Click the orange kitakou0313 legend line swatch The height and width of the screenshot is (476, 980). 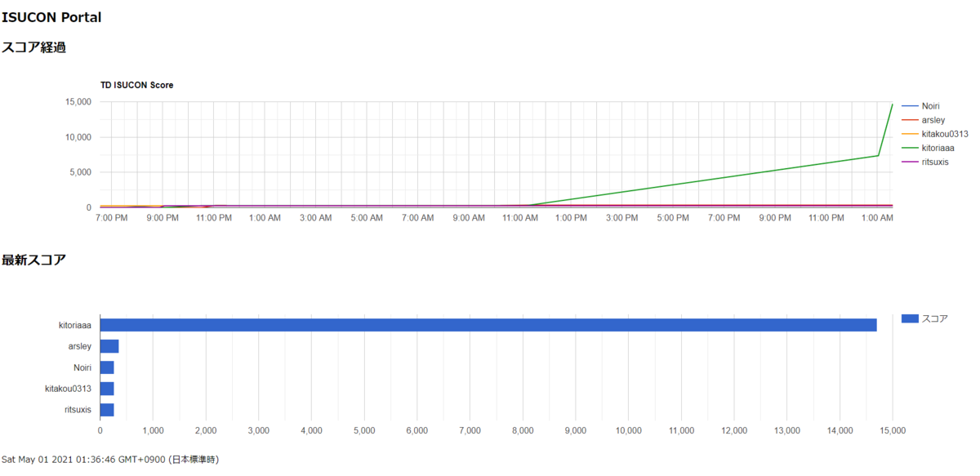[x=909, y=134]
